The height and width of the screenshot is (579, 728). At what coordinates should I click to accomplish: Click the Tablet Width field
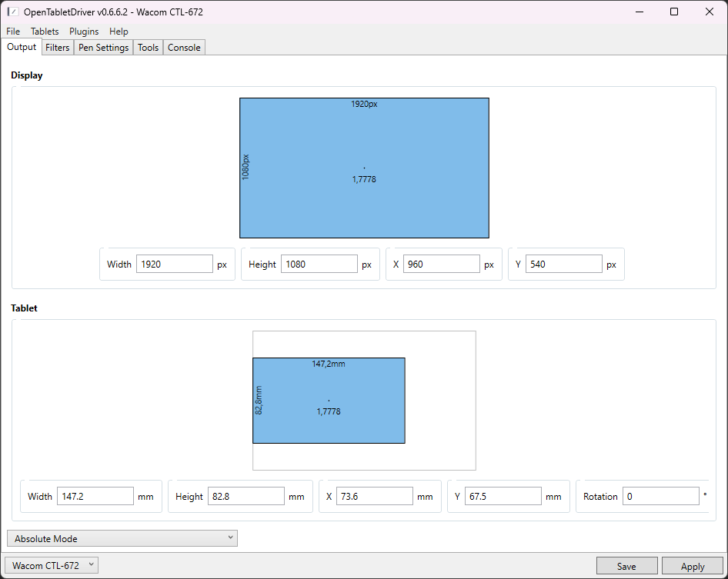coord(95,496)
